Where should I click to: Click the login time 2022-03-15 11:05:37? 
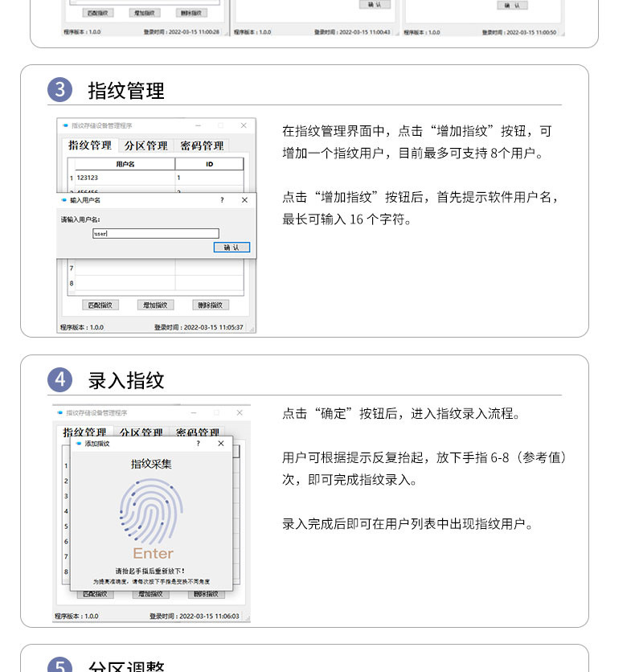[199, 327]
